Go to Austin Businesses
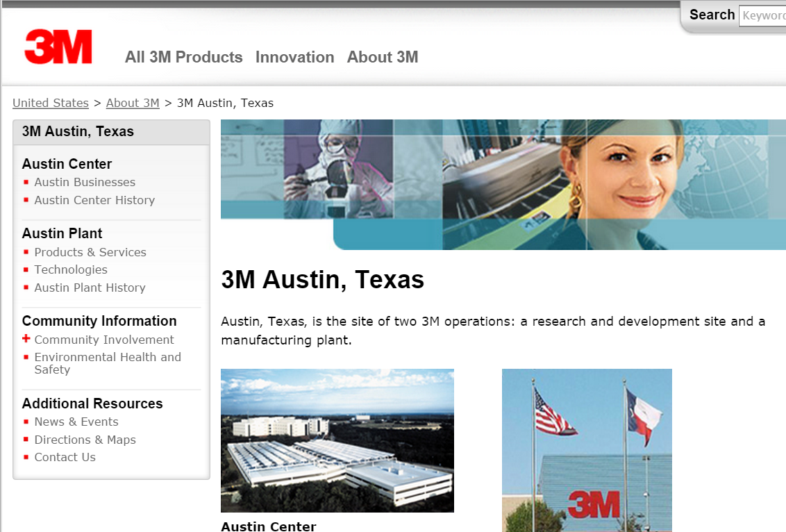Image resolution: width=786 pixels, height=532 pixels. [x=85, y=182]
